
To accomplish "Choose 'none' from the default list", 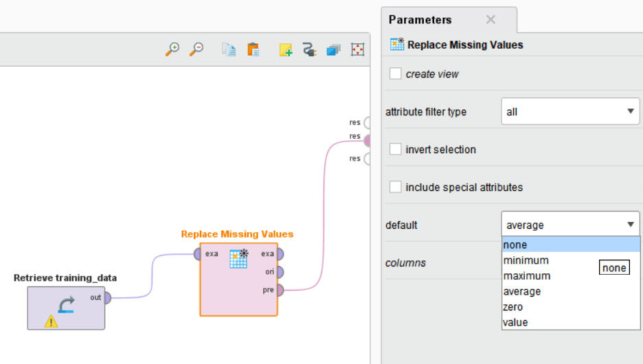I will pos(515,245).
